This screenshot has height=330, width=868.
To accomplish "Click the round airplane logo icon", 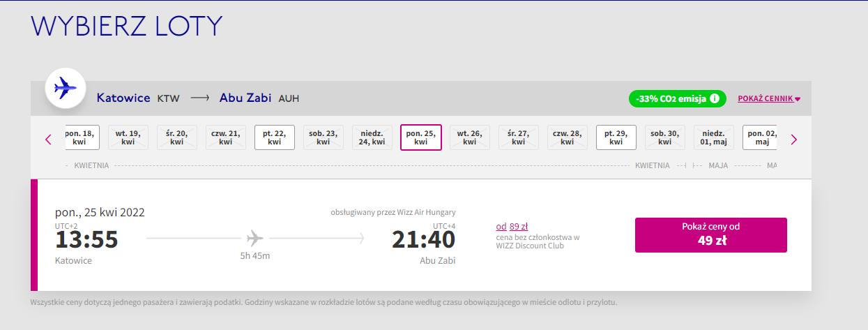I will [65, 89].
